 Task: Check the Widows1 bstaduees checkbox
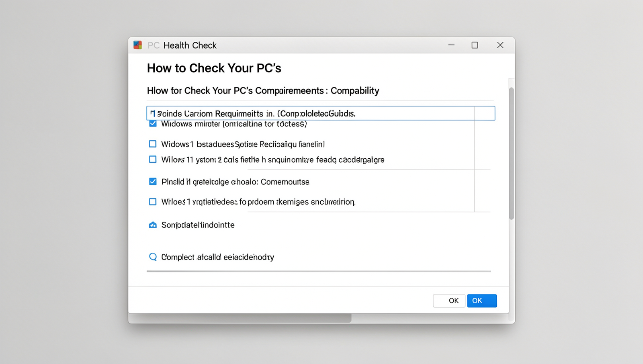[153, 144]
